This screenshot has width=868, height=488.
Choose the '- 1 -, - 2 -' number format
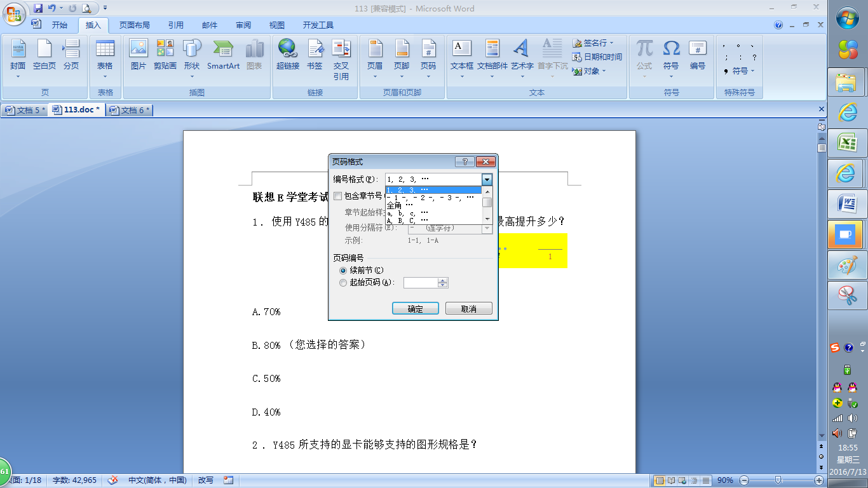point(433,198)
